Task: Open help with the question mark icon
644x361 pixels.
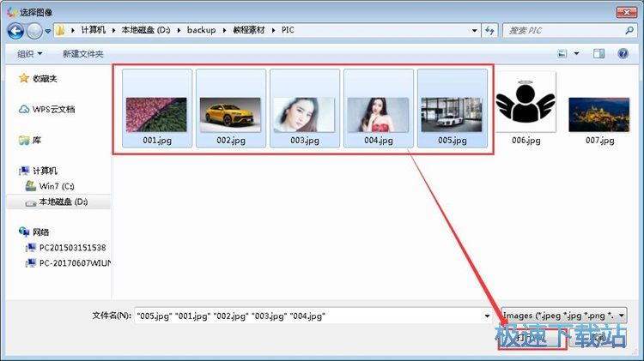Action: pos(623,53)
